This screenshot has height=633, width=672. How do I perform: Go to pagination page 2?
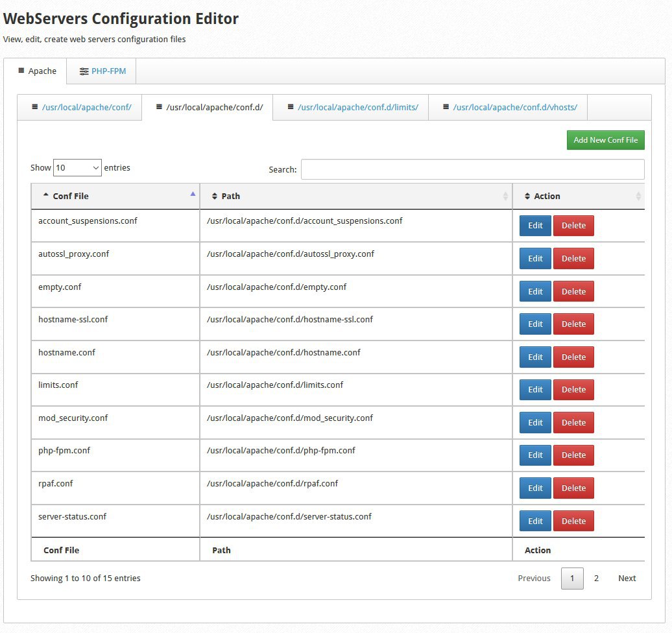coord(596,579)
